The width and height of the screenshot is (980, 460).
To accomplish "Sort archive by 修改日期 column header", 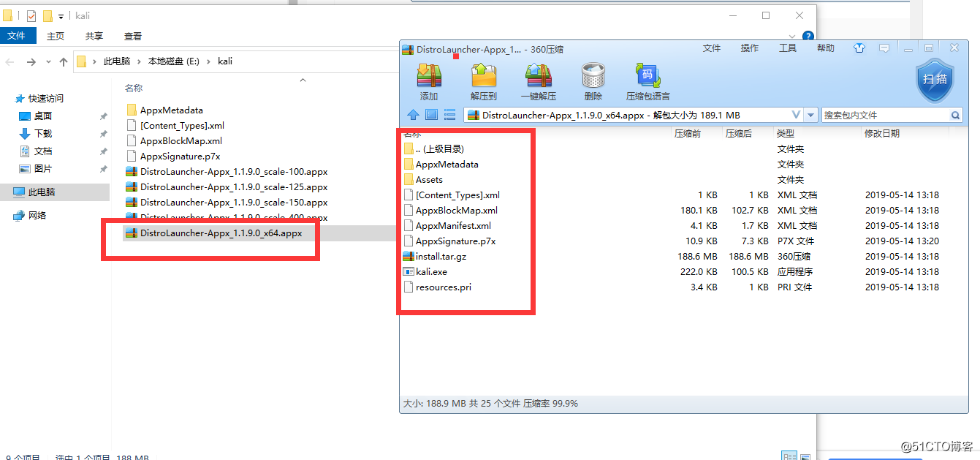I will [x=882, y=134].
